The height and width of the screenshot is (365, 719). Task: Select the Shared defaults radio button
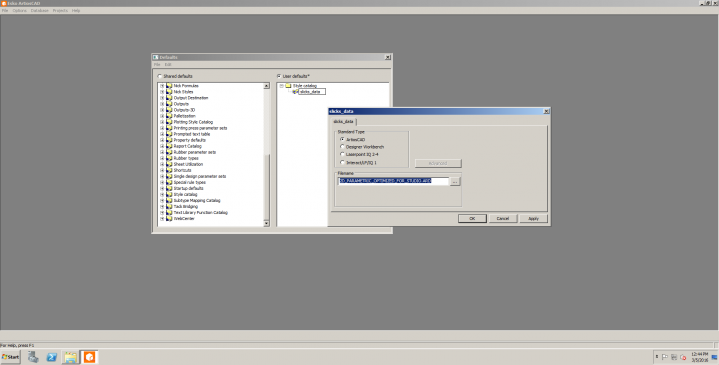(x=160, y=76)
